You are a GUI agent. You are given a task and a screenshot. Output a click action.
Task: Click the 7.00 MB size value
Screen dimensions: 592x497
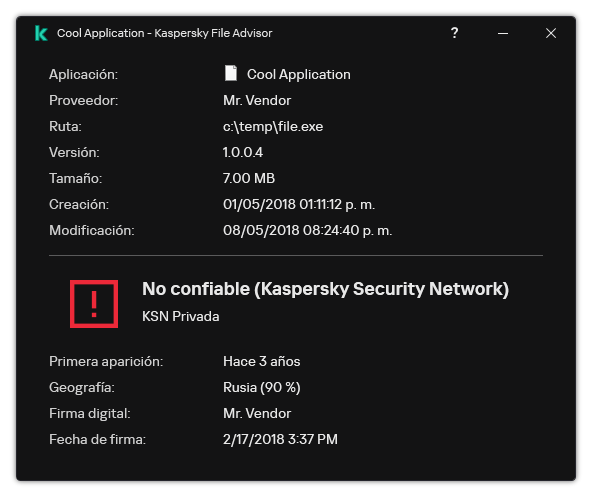(x=249, y=178)
